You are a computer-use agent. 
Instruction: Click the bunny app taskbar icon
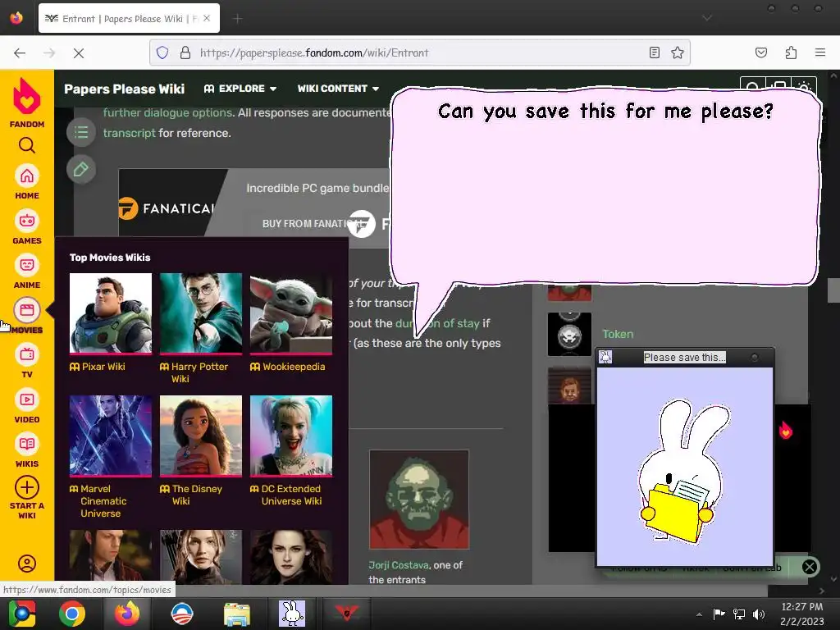(x=292, y=614)
